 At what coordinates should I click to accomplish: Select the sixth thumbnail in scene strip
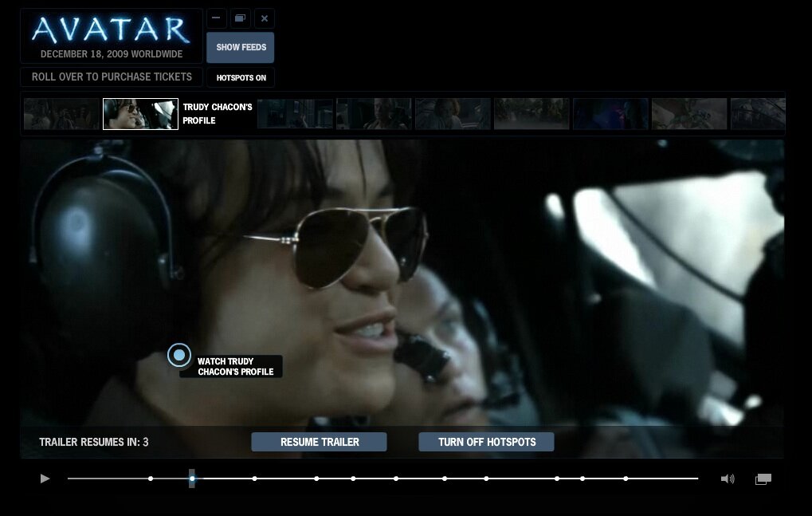tap(532, 114)
